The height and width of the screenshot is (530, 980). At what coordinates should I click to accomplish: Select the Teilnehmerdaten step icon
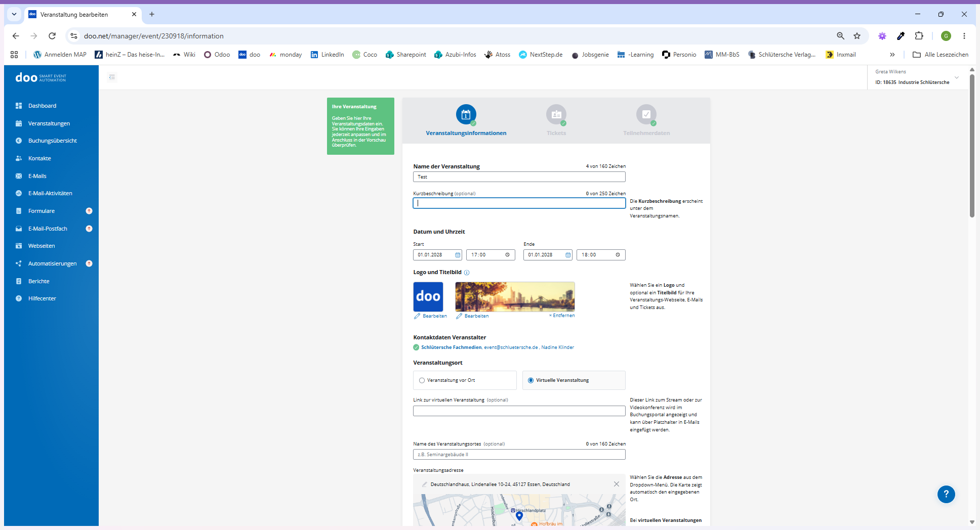click(x=646, y=115)
